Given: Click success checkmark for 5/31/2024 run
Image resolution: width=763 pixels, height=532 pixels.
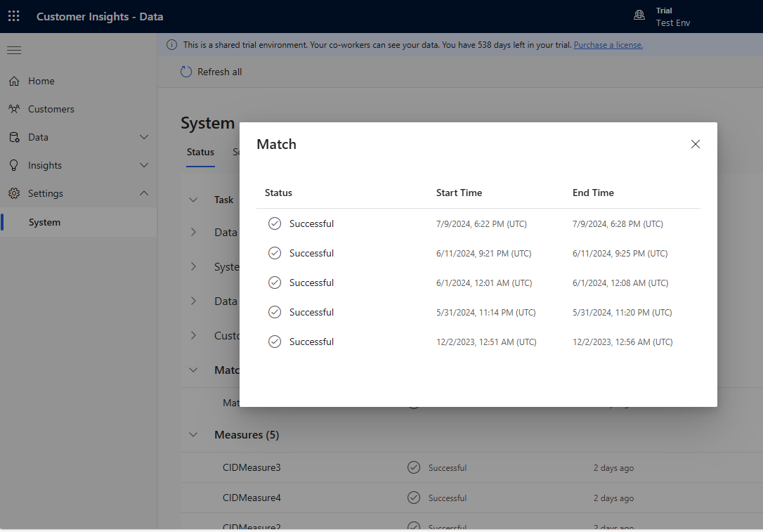Looking at the screenshot, I should (275, 312).
